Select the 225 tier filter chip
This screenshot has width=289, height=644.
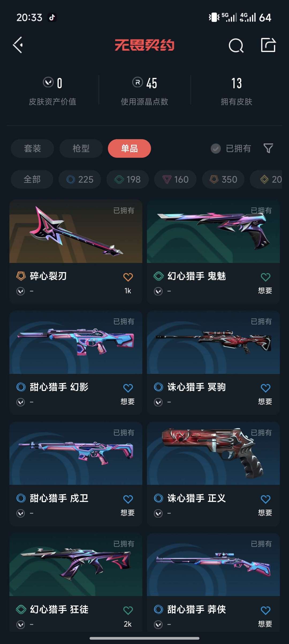pos(80,179)
